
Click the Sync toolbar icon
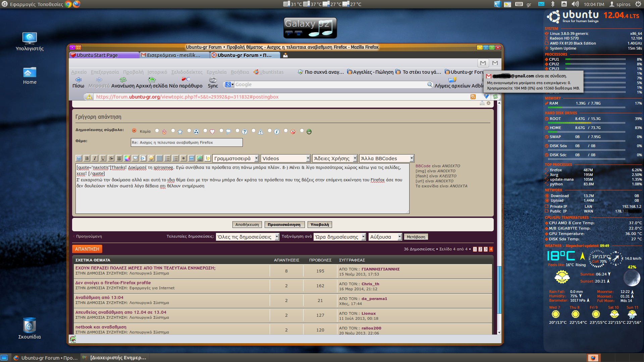pos(213,80)
